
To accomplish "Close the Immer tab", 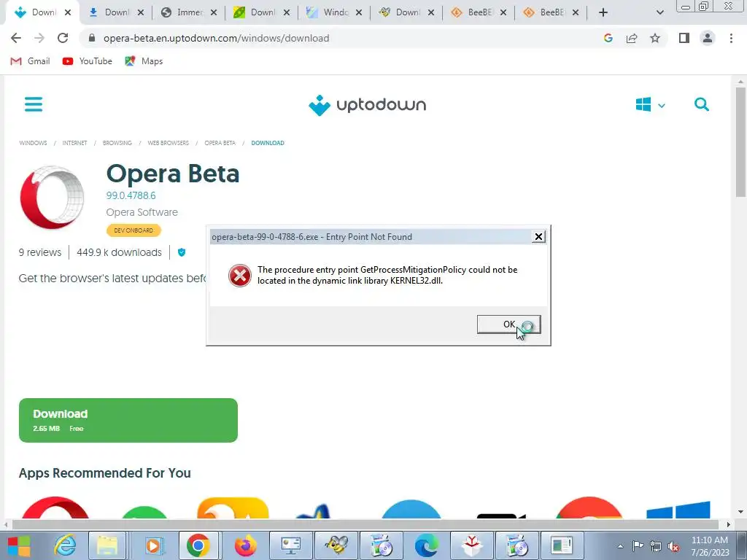I will (214, 13).
